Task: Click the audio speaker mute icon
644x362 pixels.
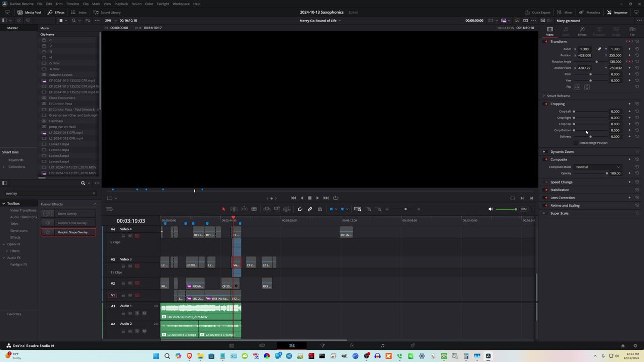Action: tap(491, 209)
